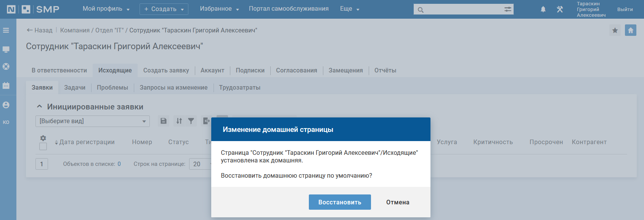Click the filter funnel icon in list toolbar
Screen dimensions: 644x220
coord(191,121)
